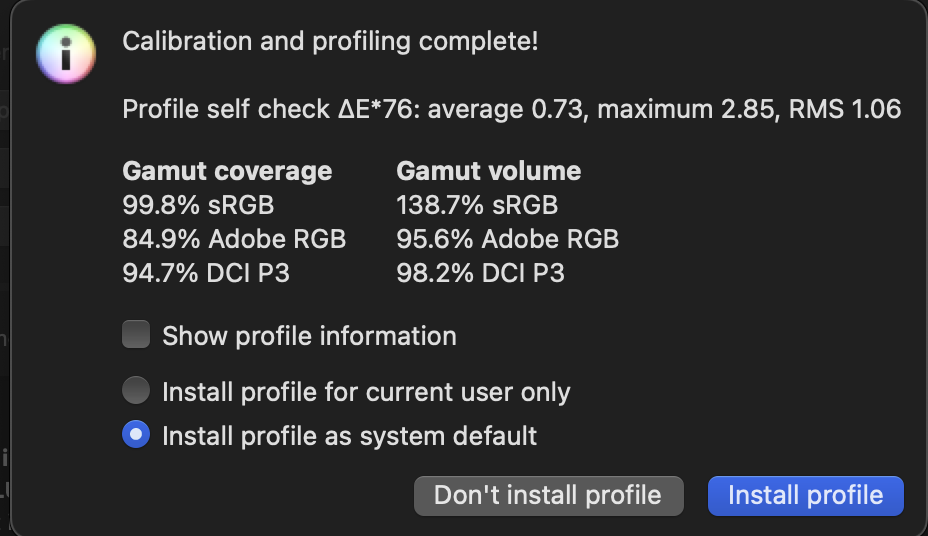Click the 84.9% Adobe RGB coverage value
928x536 pixels.
click(234, 239)
